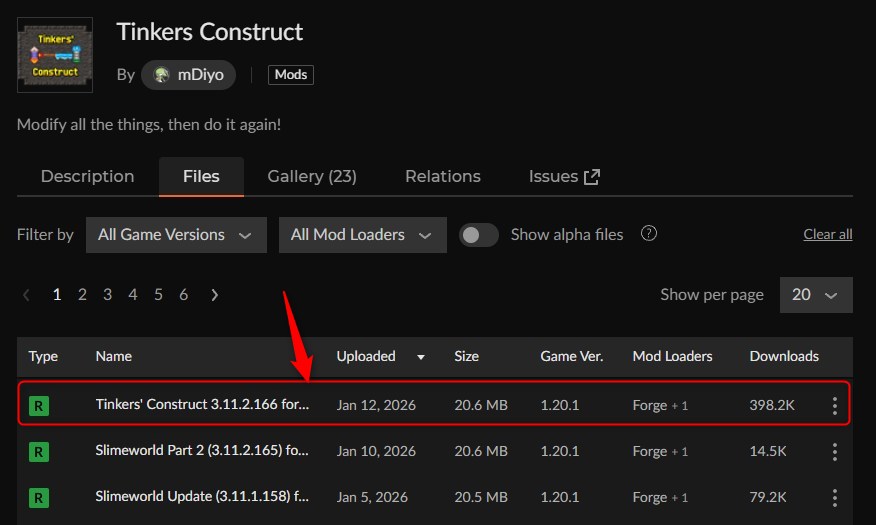Click the 20.5 MB size value
The image size is (876, 525).
[x=480, y=498]
